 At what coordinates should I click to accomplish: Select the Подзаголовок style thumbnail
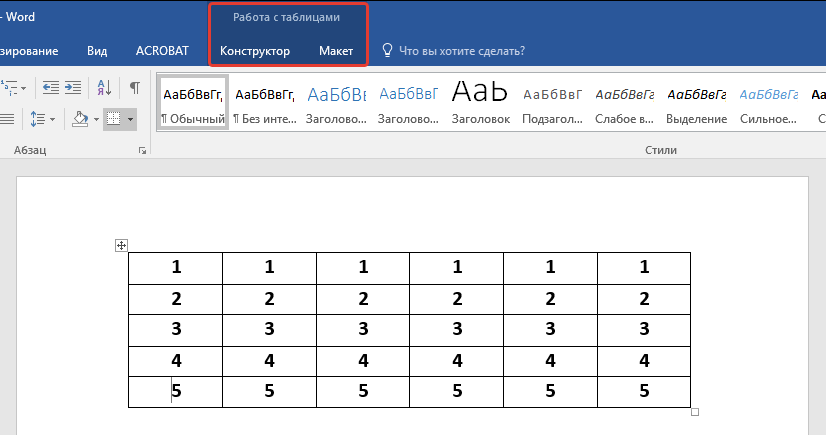point(553,104)
